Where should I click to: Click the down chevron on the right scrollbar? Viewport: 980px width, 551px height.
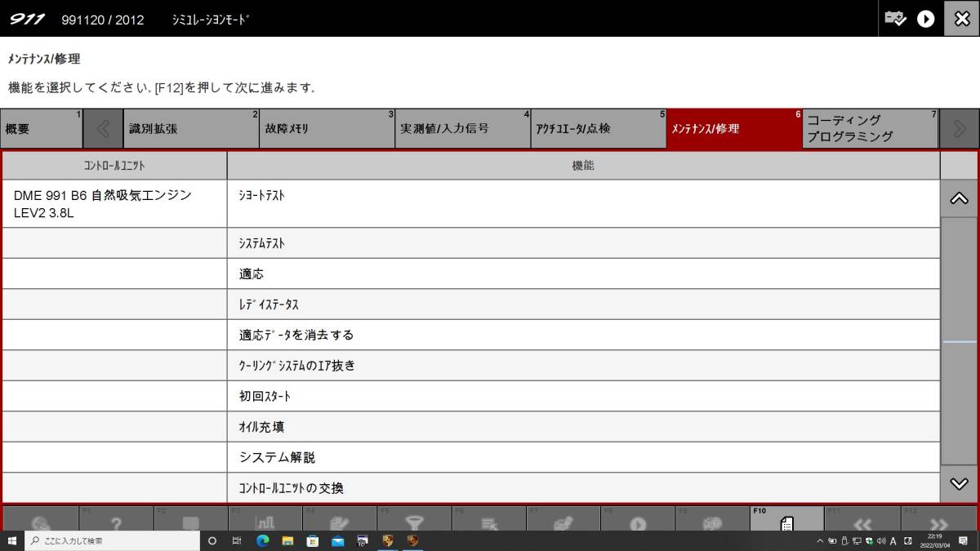tap(959, 482)
